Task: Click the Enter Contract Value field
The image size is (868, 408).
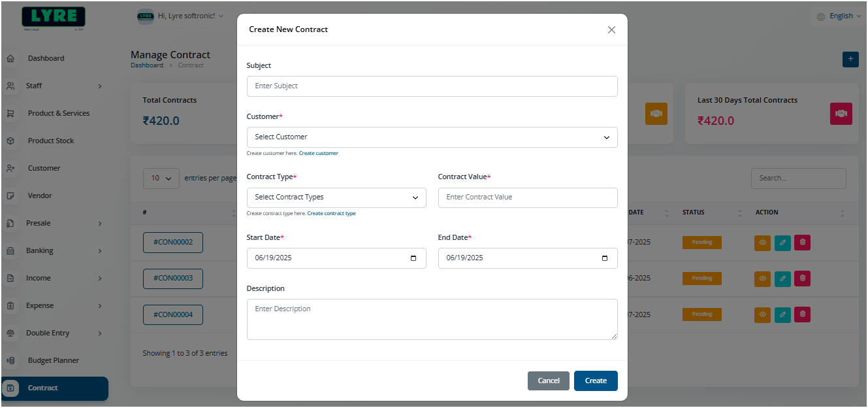Action: click(x=527, y=197)
